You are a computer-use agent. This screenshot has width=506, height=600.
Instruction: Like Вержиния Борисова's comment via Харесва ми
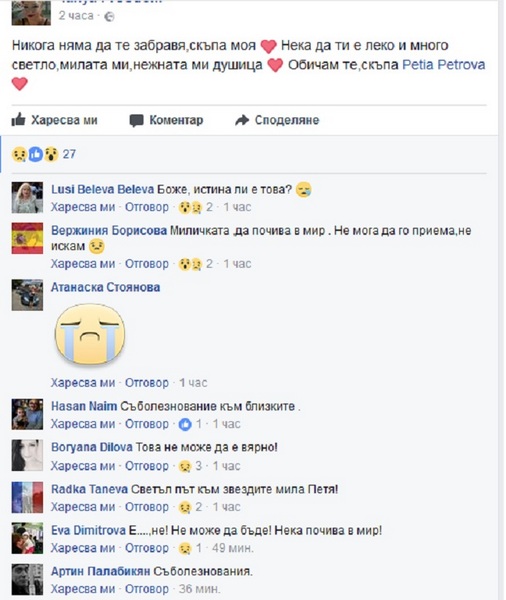pyautogui.click(x=83, y=264)
